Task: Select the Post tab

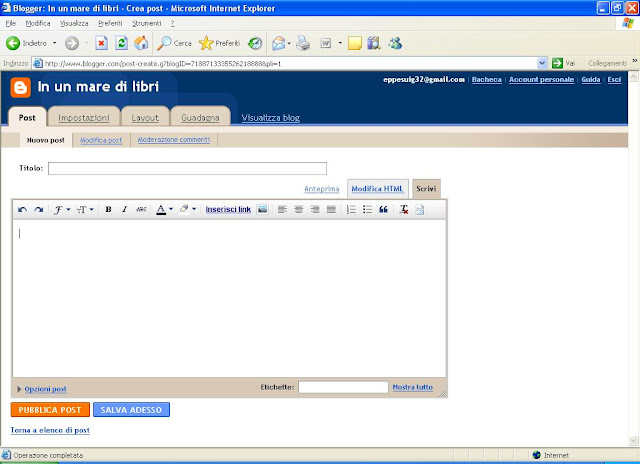Action: click(27, 118)
